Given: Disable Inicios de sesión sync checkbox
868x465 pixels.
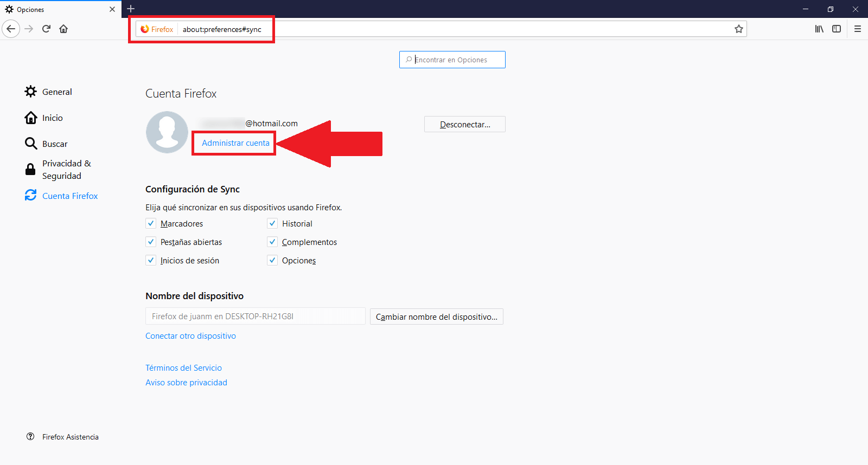Looking at the screenshot, I should pos(151,260).
